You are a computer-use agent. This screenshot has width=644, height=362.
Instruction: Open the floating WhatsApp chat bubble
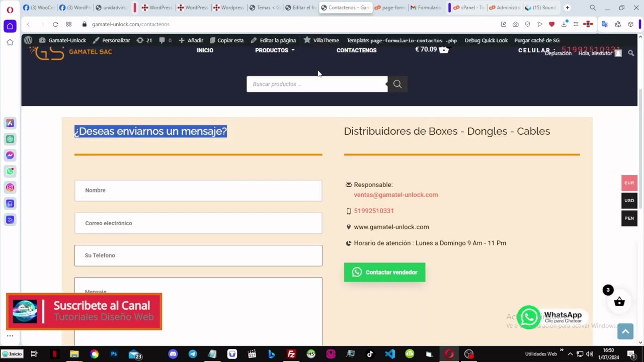529,317
